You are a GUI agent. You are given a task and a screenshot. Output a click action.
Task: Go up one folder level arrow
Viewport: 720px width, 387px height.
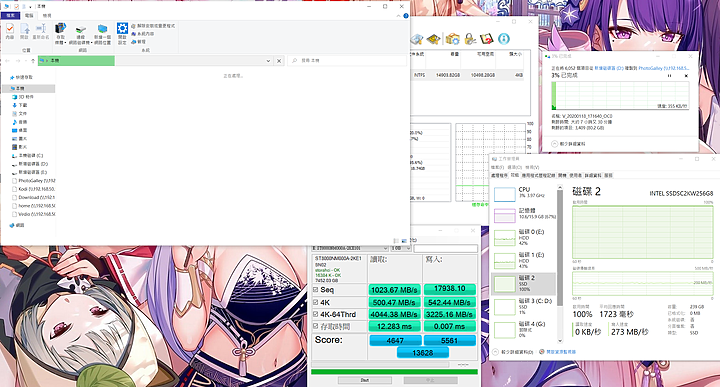pyautogui.click(x=33, y=61)
